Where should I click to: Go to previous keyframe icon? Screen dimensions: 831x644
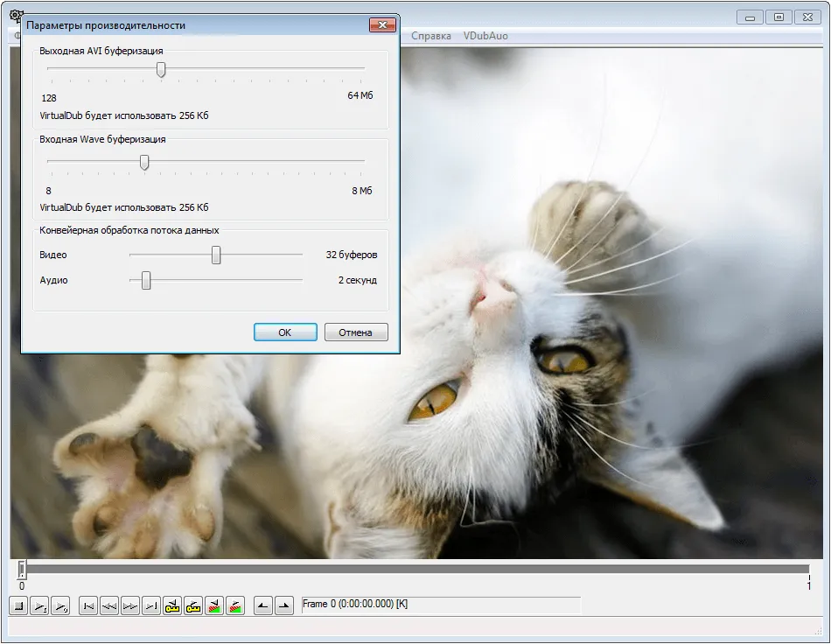tap(172, 605)
